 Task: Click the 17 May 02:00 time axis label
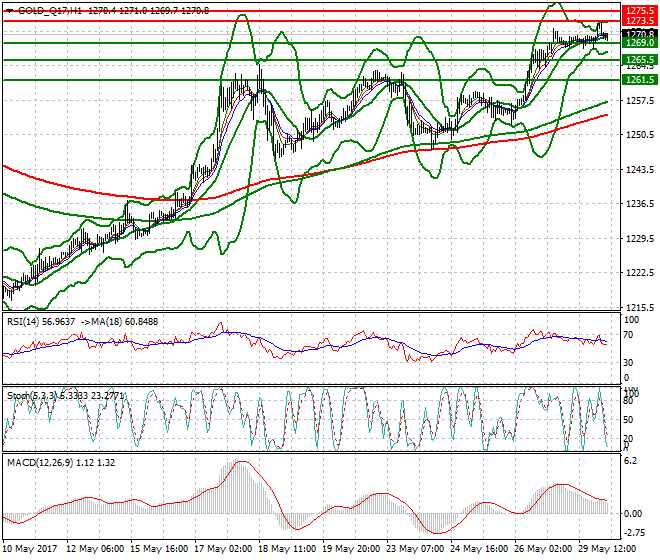[223, 549]
